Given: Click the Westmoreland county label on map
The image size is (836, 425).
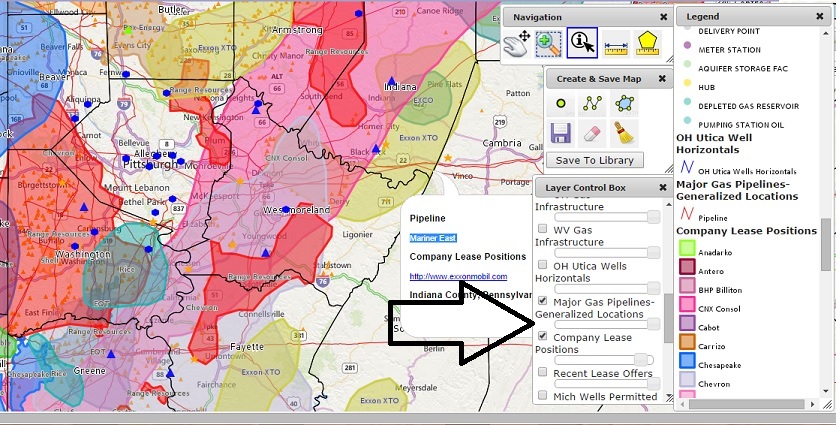Looking at the screenshot, I should pyautogui.click(x=296, y=210).
